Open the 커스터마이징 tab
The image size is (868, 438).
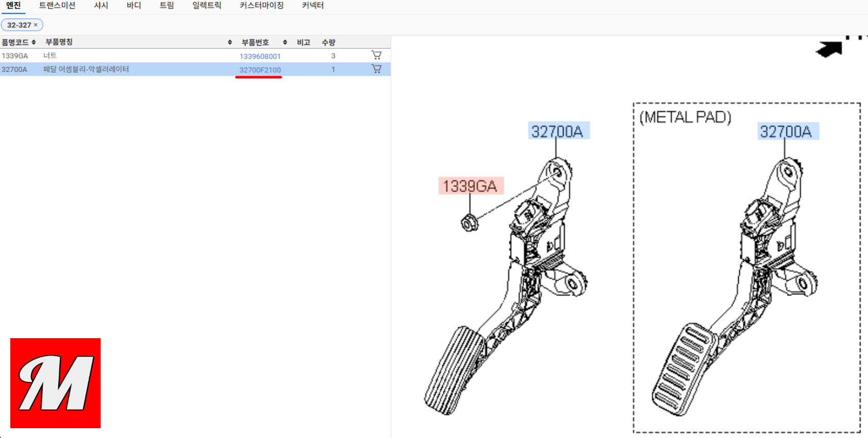262,6
